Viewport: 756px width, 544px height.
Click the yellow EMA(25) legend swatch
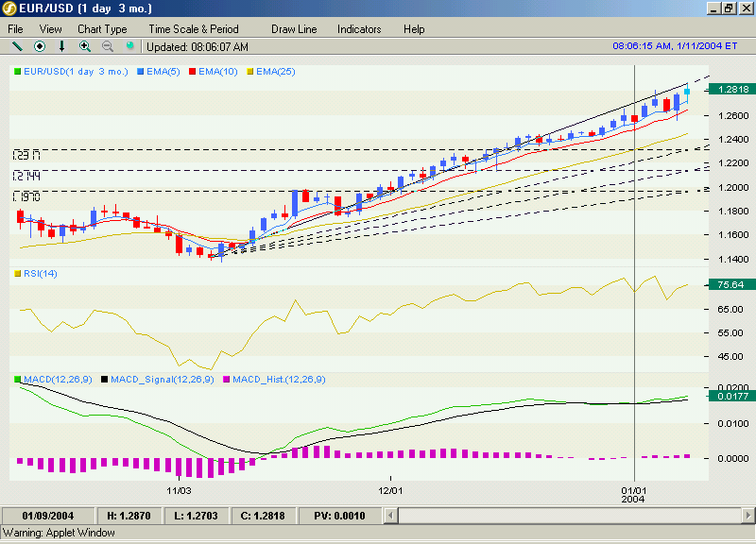(x=249, y=72)
